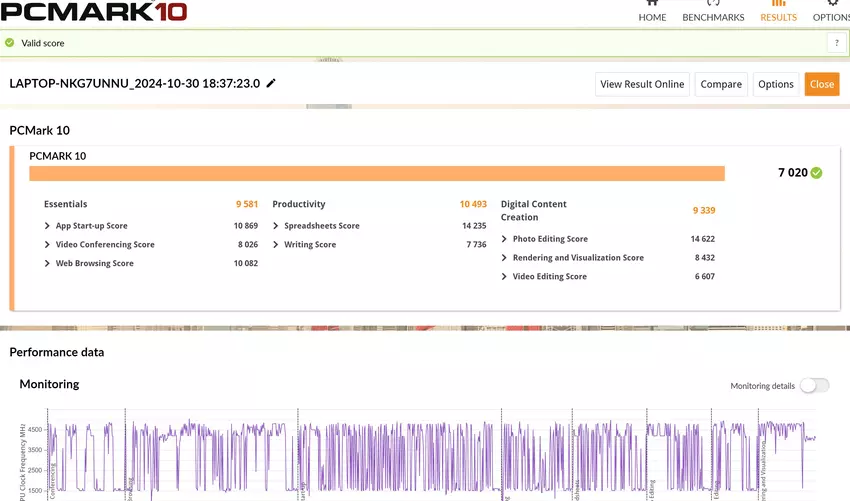
Task: Expand Spreadsheets Score details
Action: [x=276, y=226]
